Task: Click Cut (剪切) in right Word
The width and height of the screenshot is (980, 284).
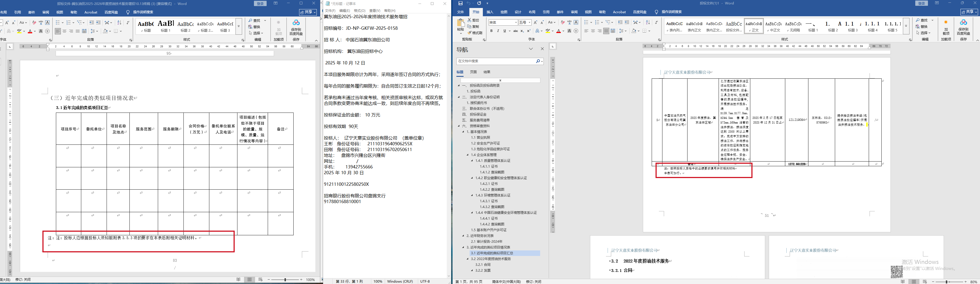Action: [x=473, y=20]
